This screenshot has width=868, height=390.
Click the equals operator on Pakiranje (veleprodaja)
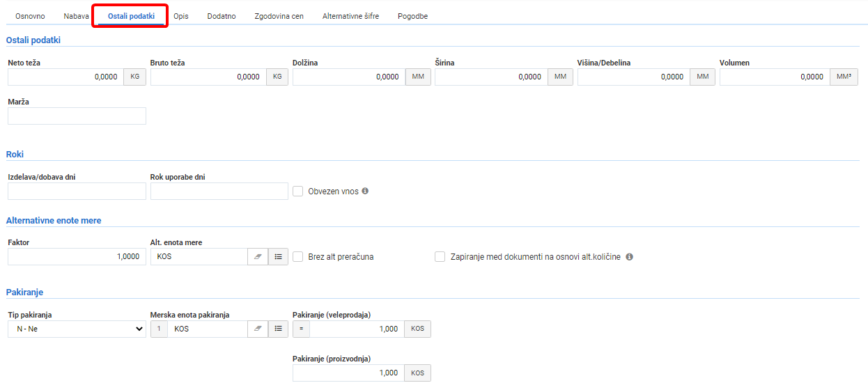tap(301, 329)
